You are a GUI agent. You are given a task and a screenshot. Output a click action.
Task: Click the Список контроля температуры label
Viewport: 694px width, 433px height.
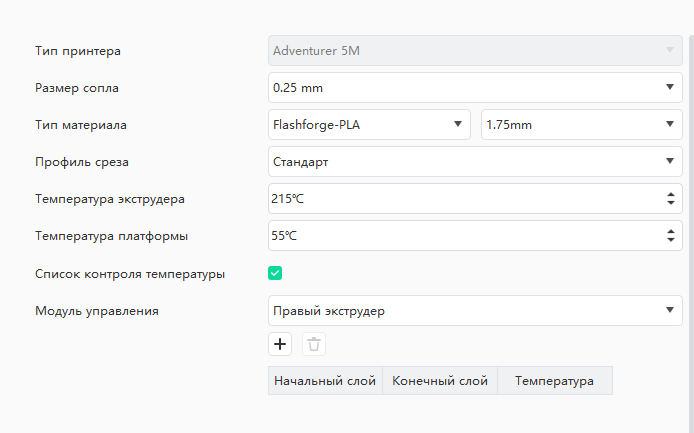[x=130, y=274]
